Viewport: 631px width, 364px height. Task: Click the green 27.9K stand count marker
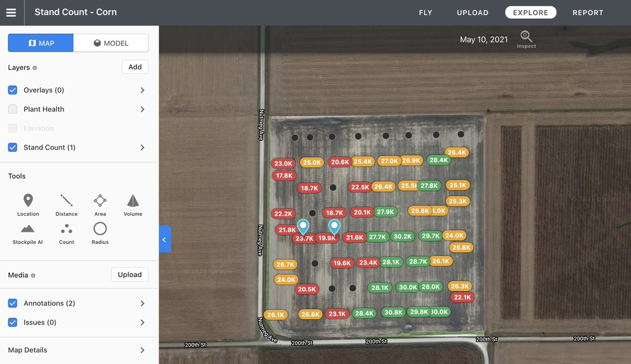pos(385,212)
